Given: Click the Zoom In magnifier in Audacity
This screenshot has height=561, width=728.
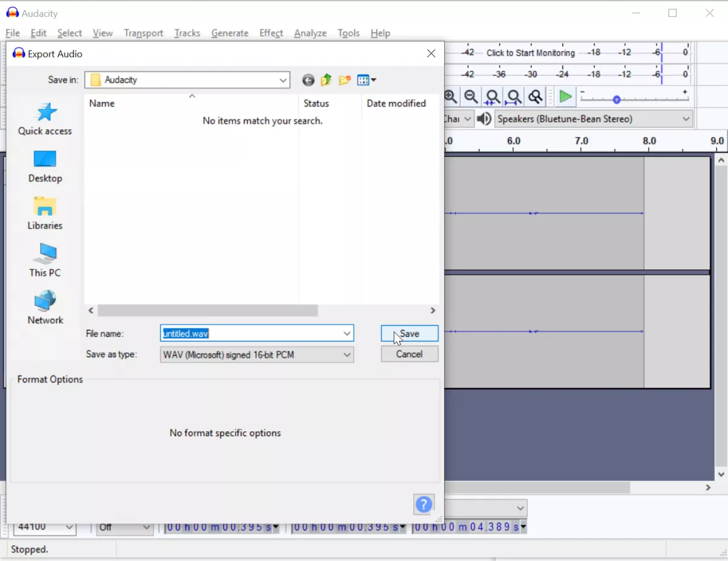Looking at the screenshot, I should (x=450, y=96).
